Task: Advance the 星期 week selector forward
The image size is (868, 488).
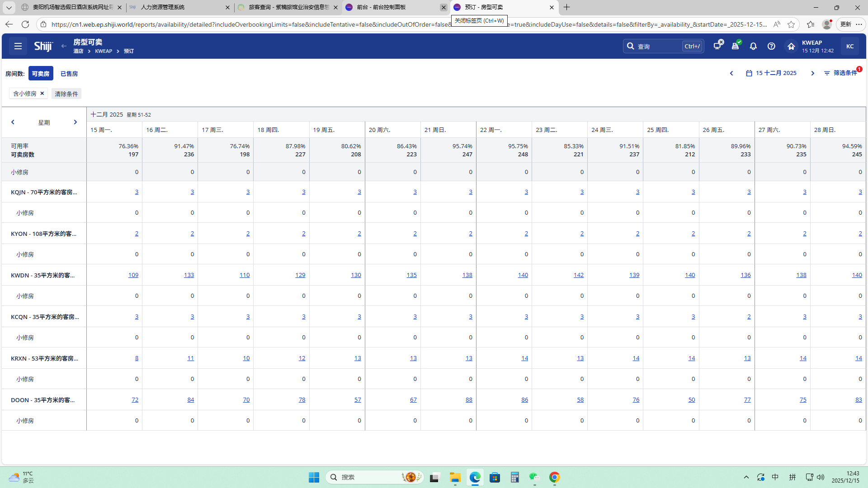Action: (75, 122)
